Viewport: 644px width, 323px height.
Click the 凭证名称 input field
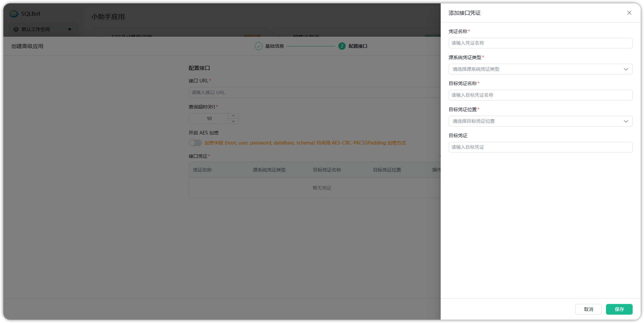[x=540, y=43]
